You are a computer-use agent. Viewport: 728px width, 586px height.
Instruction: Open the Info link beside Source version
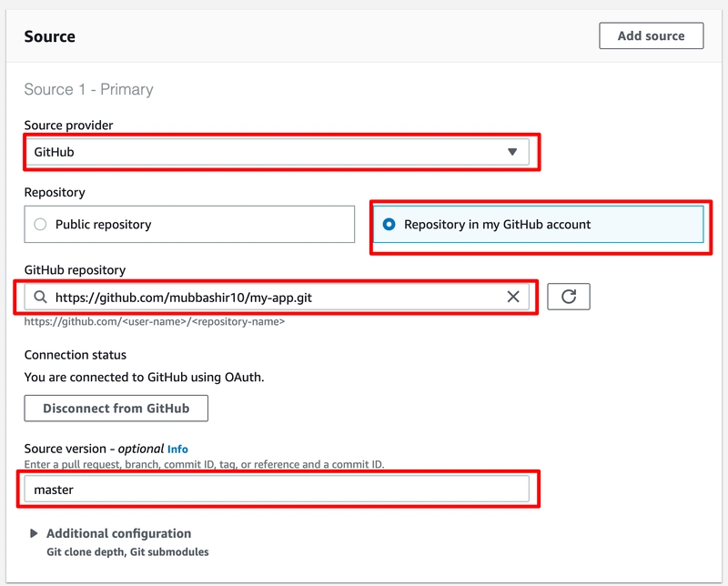(177, 450)
